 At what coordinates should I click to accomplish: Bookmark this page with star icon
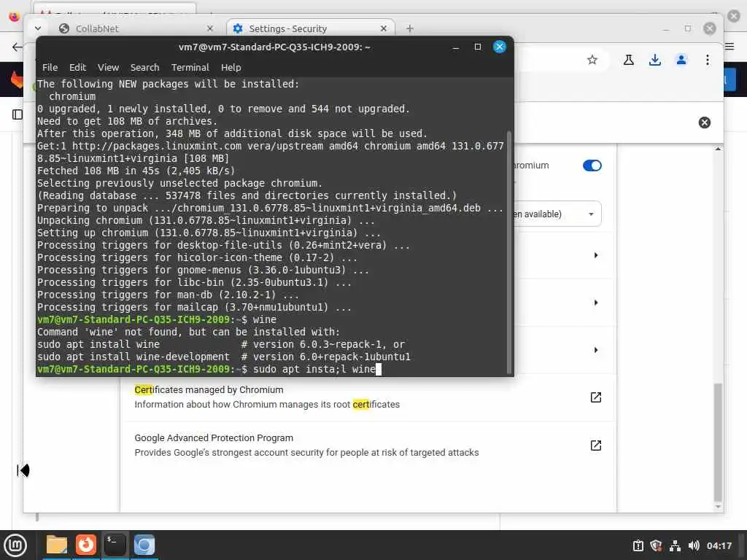pyautogui.click(x=592, y=60)
